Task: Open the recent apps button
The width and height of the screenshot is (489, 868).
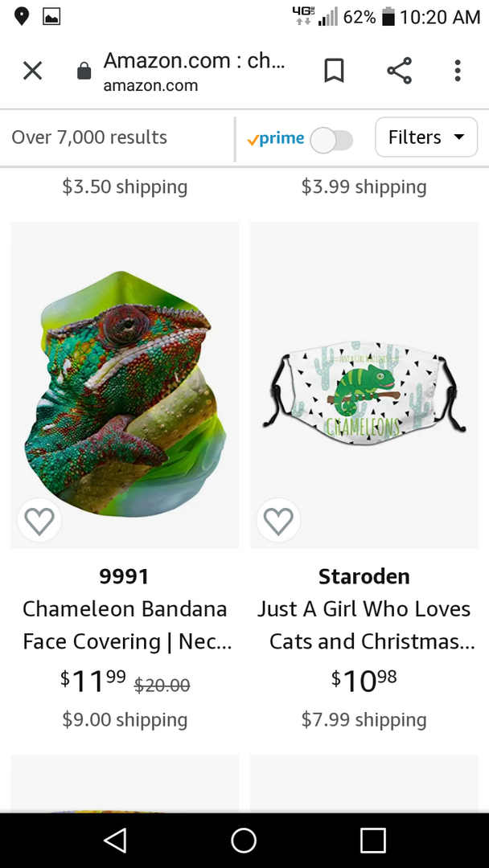Action: point(372,841)
